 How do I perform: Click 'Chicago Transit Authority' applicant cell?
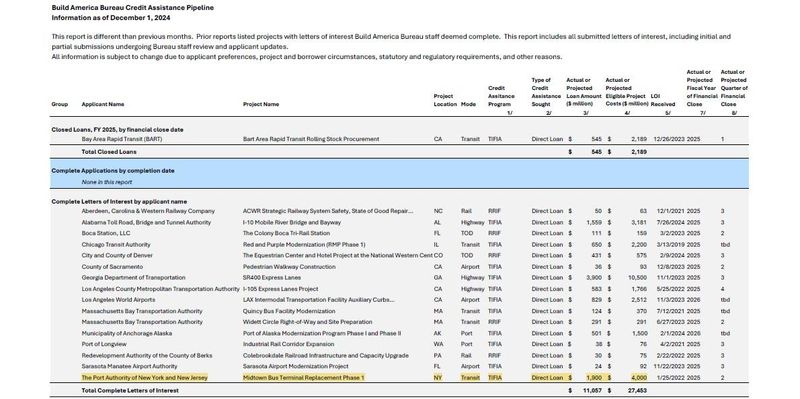116,244
